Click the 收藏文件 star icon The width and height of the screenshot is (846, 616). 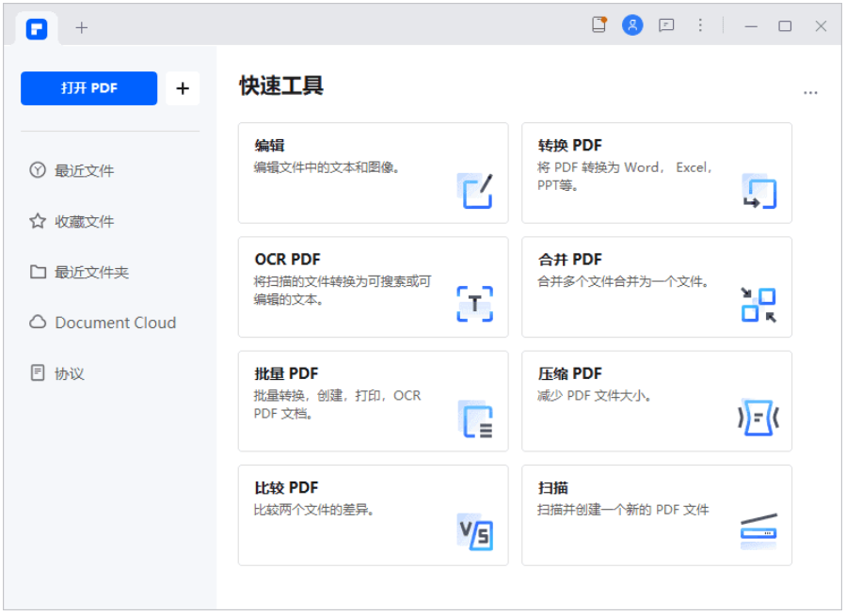[x=37, y=221]
